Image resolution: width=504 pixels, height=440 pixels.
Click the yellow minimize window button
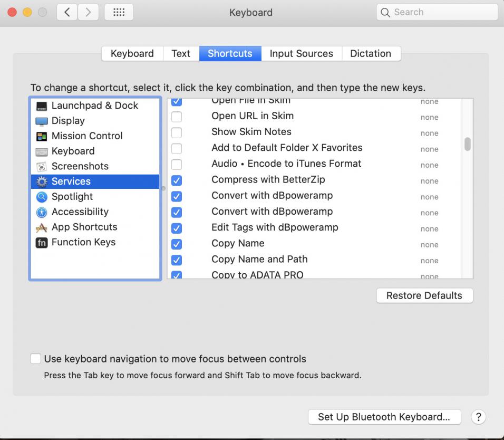click(x=27, y=12)
